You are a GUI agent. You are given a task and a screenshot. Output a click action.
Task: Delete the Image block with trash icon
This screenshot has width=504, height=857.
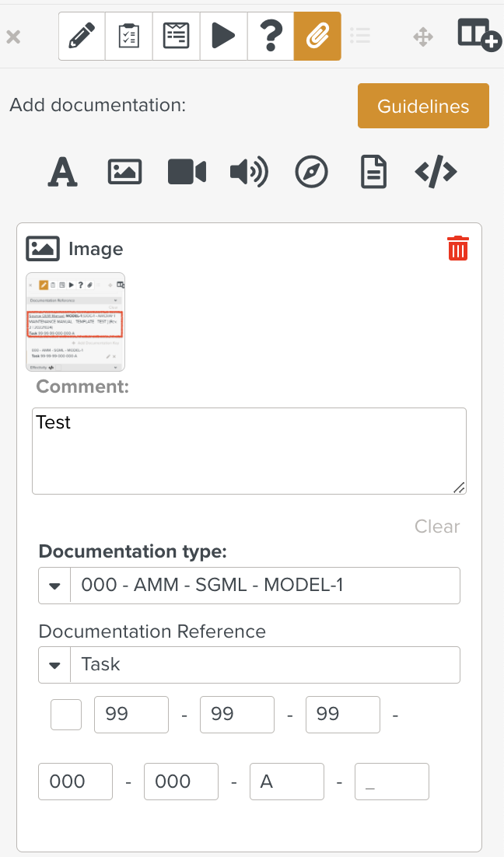[x=458, y=249]
